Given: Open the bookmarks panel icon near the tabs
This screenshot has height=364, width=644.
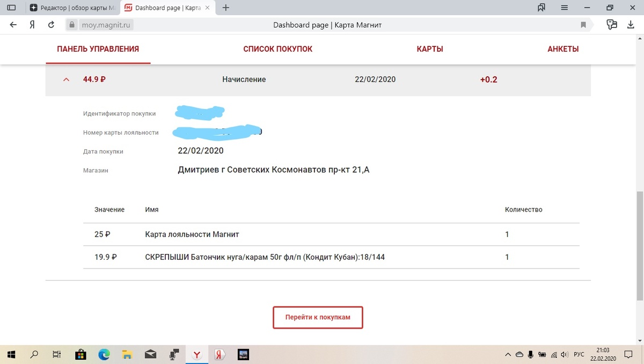Looking at the screenshot, I should [x=541, y=8].
